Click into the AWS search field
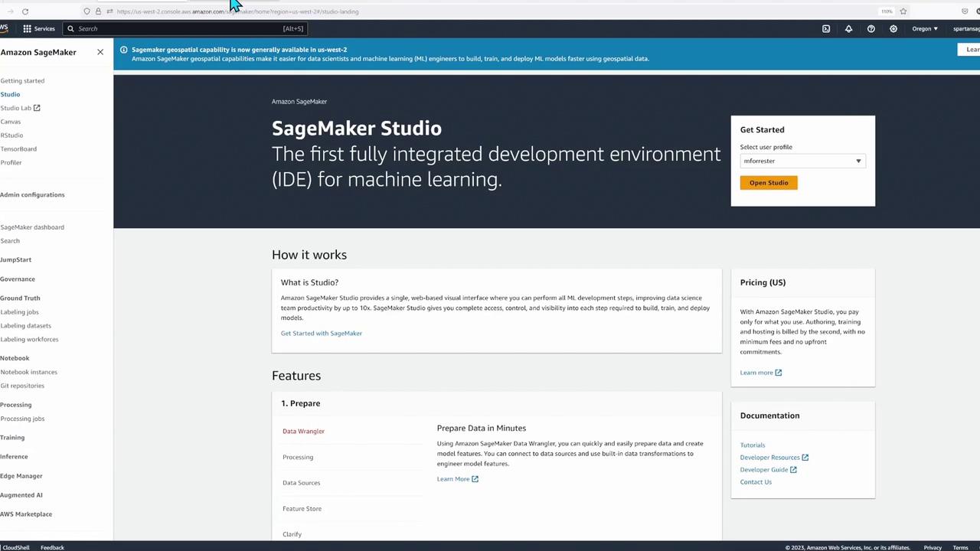This screenshot has width=980, height=551. (x=184, y=29)
